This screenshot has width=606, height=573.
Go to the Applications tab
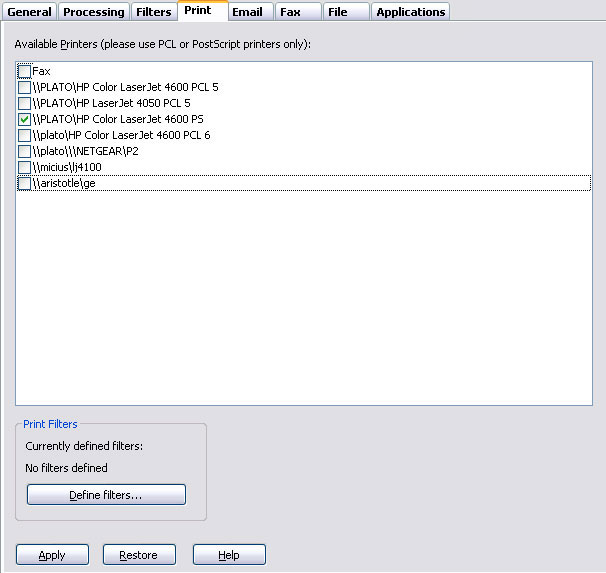pos(410,12)
